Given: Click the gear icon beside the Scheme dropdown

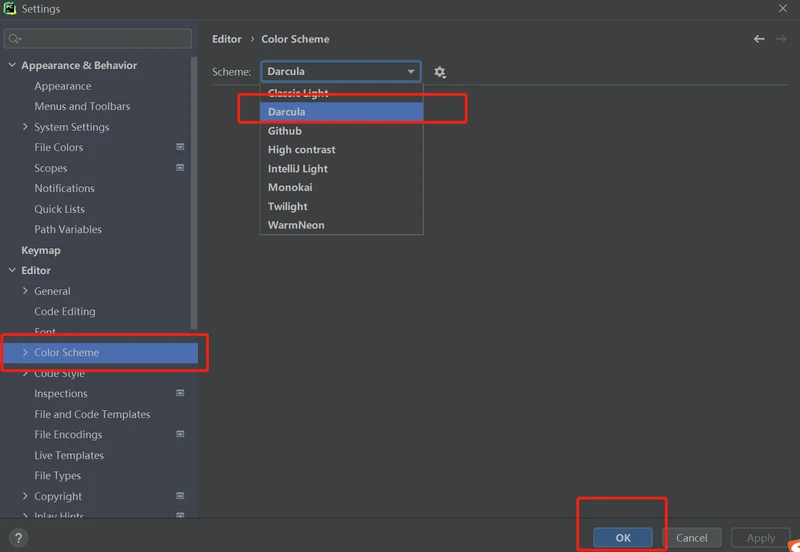Looking at the screenshot, I should (x=440, y=72).
